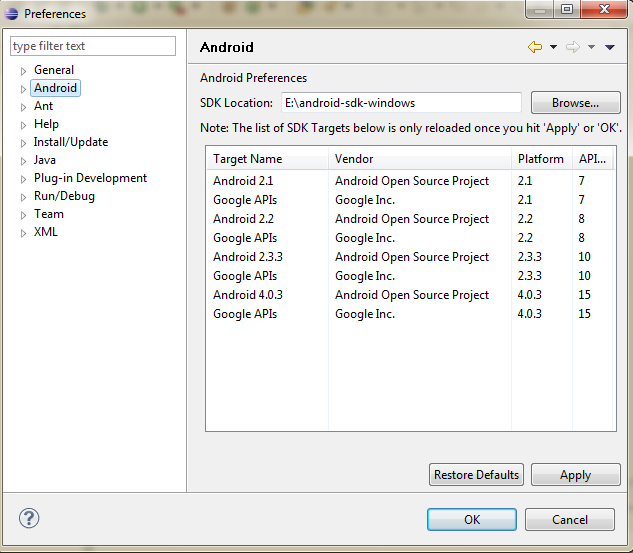Image resolution: width=633 pixels, height=553 pixels.
Task: Select Plug-in Development preferences category
Action: tap(90, 178)
